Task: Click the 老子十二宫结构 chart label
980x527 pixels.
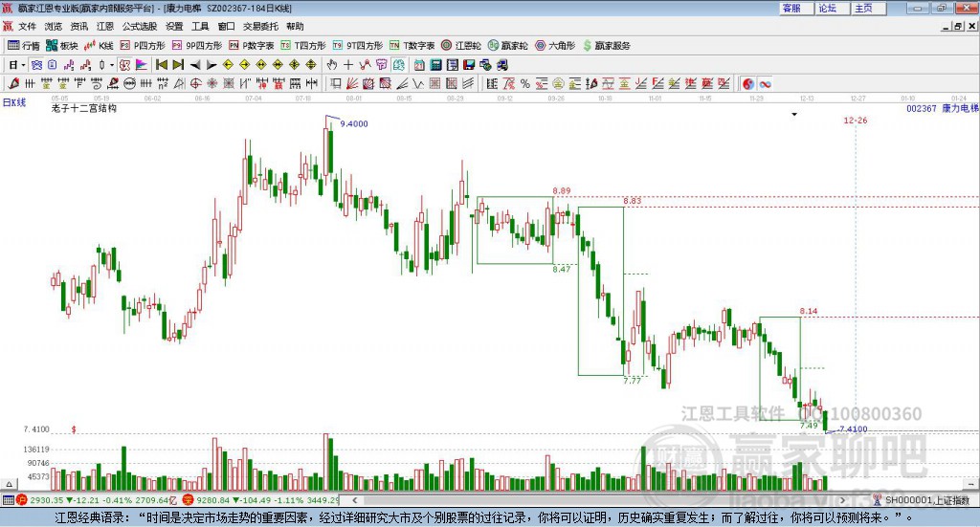Action: 84,108
